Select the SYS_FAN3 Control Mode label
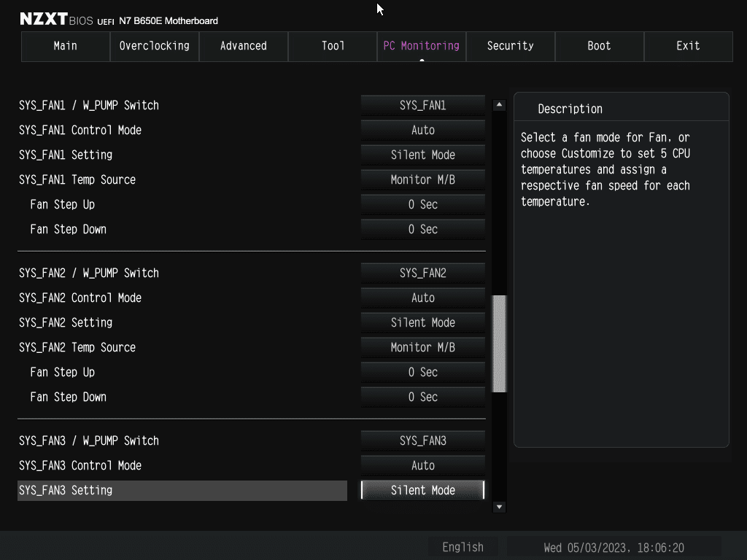747x560 pixels. click(x=80, y=465)
